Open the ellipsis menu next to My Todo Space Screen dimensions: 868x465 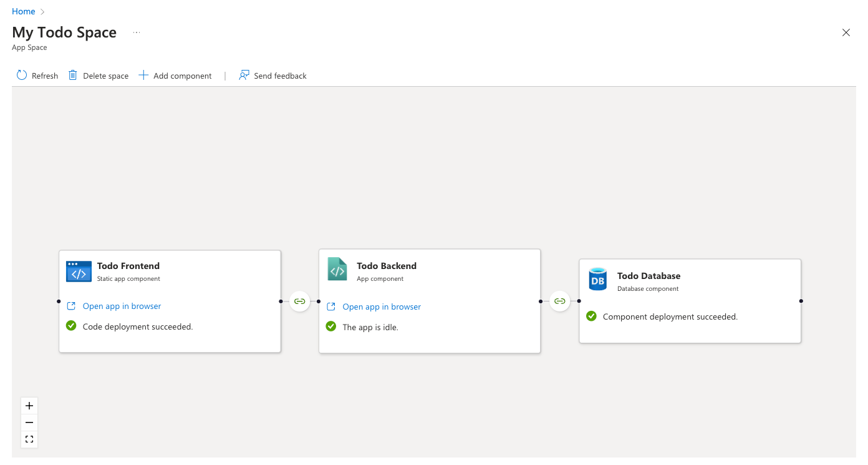coord(136,32)
